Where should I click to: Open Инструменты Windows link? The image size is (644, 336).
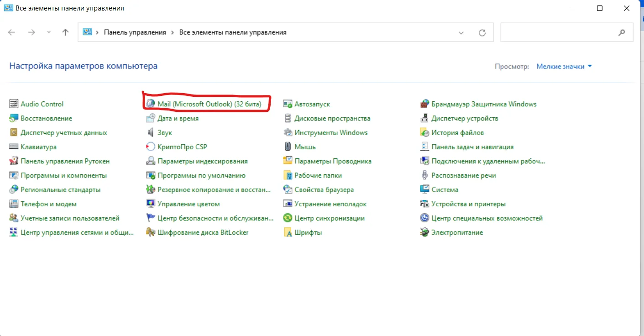pos(331,132)
